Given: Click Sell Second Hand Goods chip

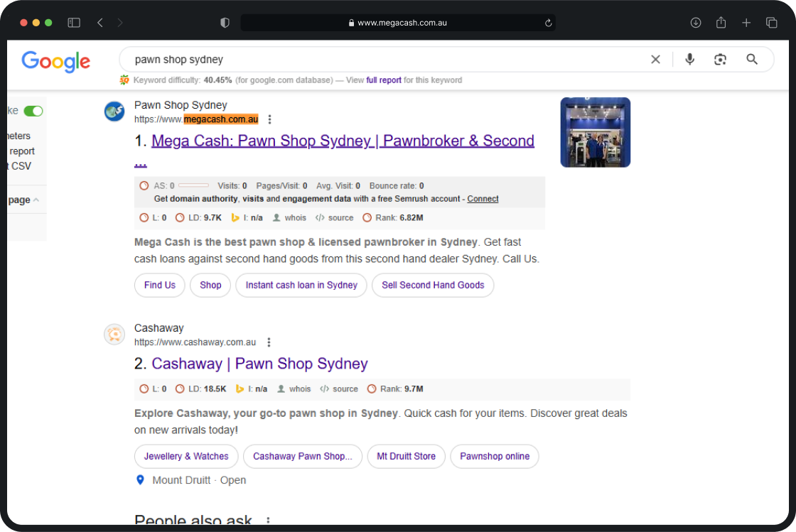Looking at the screenshot, I should tap(433, 285).
